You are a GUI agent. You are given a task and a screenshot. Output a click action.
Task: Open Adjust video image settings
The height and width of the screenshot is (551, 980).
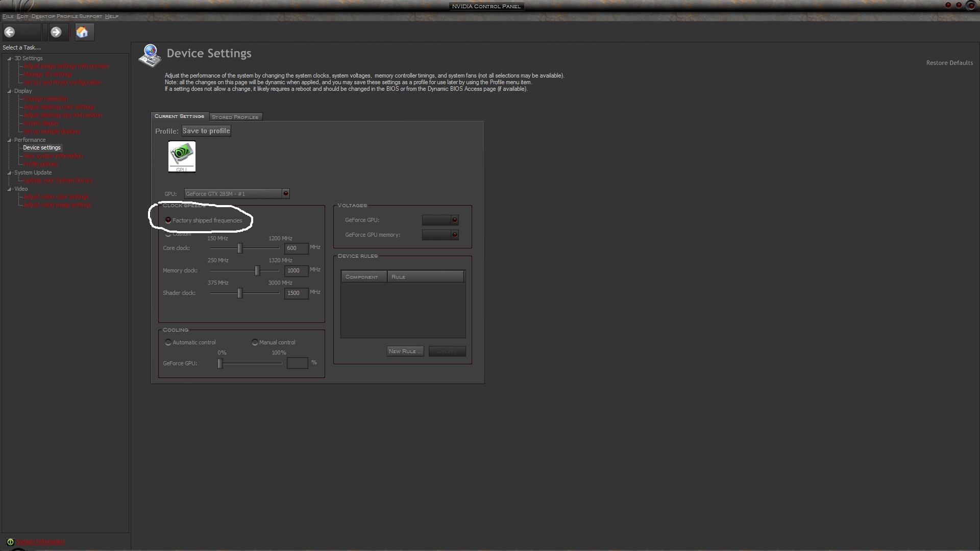(x=58, y=205)
